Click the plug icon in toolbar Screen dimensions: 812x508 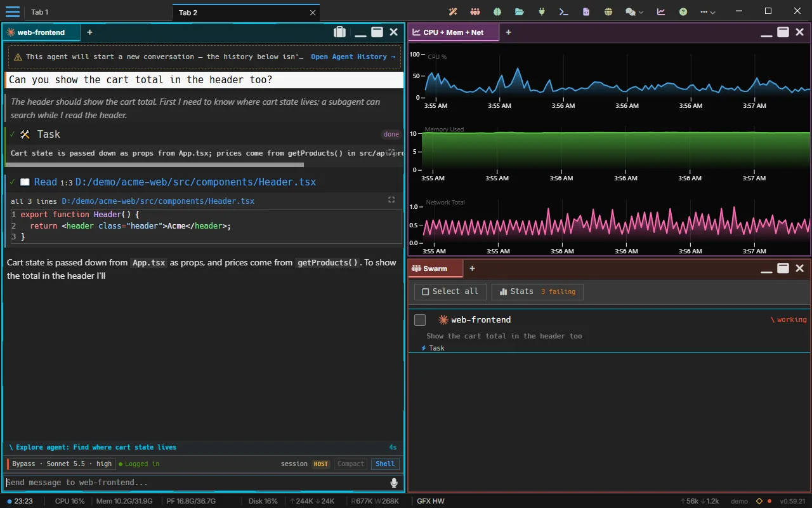click(x=542, y=11)
